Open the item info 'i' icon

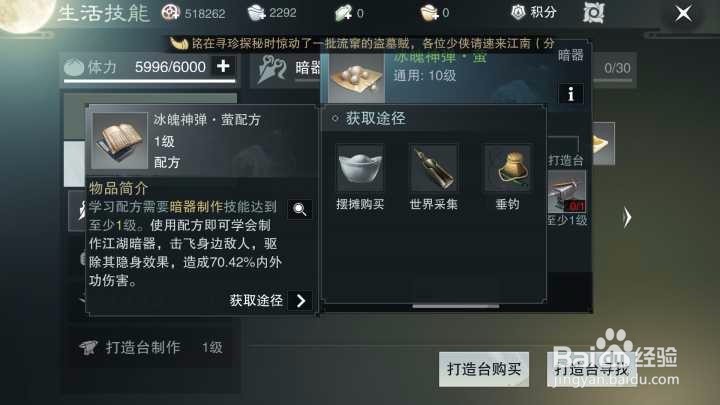[x=571, y=94]
